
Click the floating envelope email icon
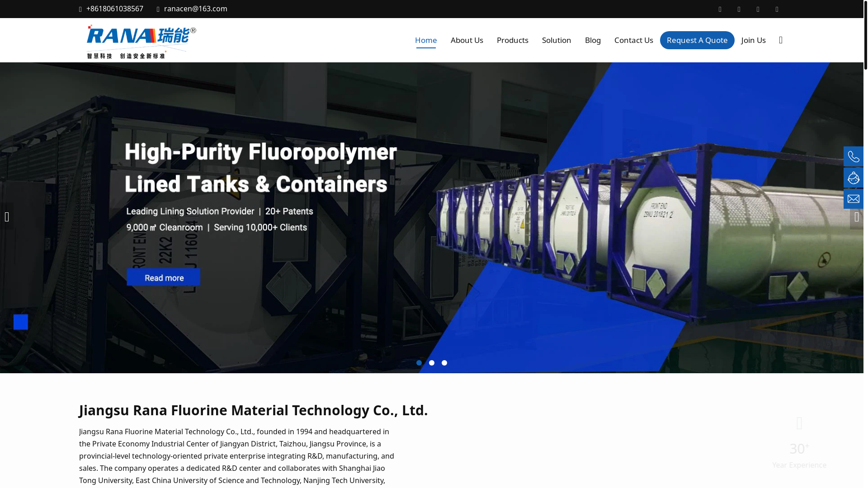853,199
